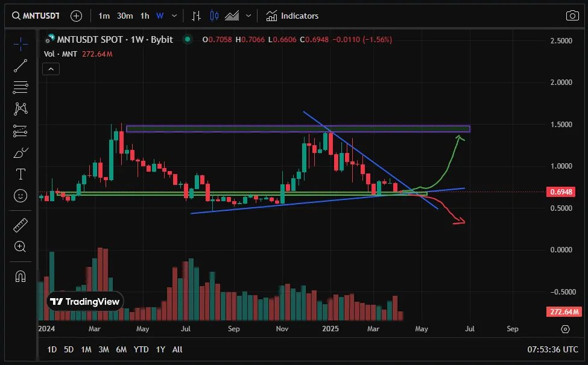The image size is (588, 365).
Task: Open the TradingView logo link
Action: [85, 301]
